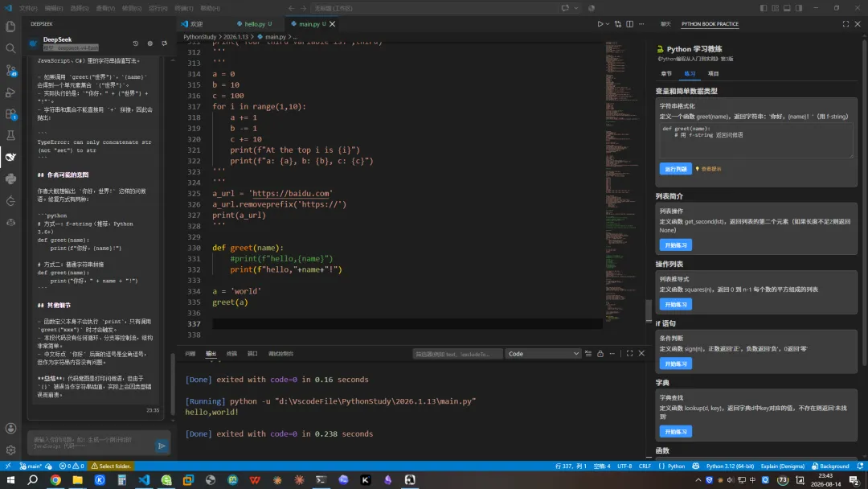Show DeepSeek chat history

(136, 43)
